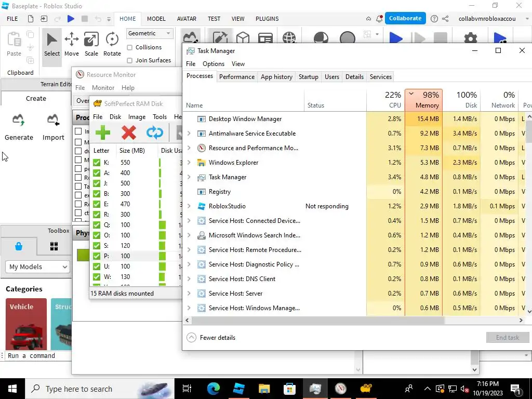Click Task Manager horizontal scrollbar
This screenshot has width=532, height=399.
(318, 320)
